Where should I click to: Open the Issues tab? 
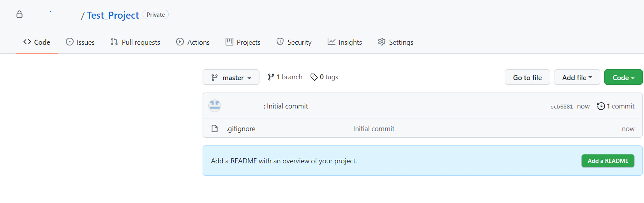[x=80, y=42]
